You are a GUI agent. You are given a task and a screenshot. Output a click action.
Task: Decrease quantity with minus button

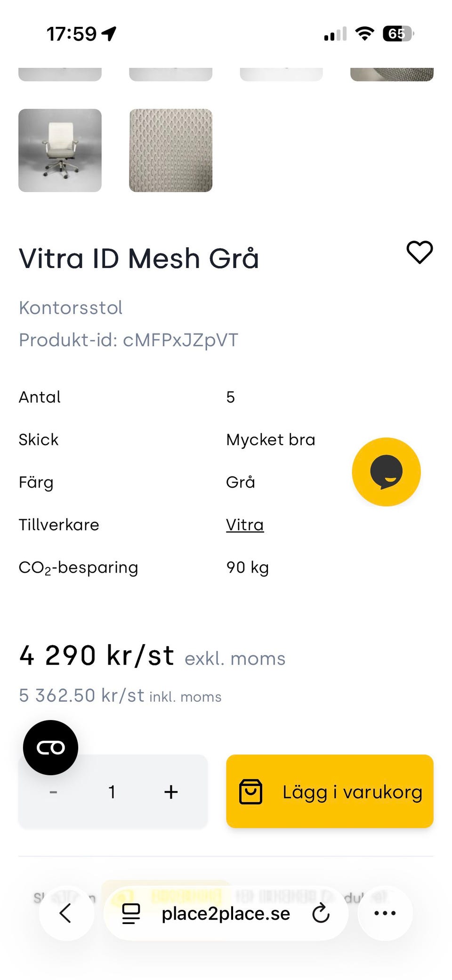pyautogui.click(x=53, y=792)
